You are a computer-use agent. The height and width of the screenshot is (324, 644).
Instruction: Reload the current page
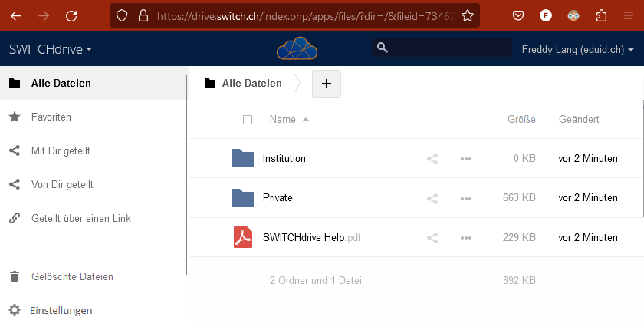pos(71,16)
